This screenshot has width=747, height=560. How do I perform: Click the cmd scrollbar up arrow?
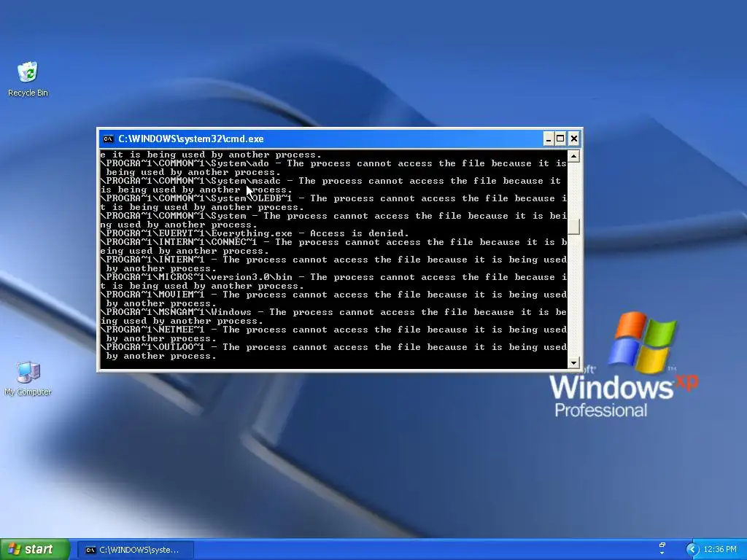[573, 156]
